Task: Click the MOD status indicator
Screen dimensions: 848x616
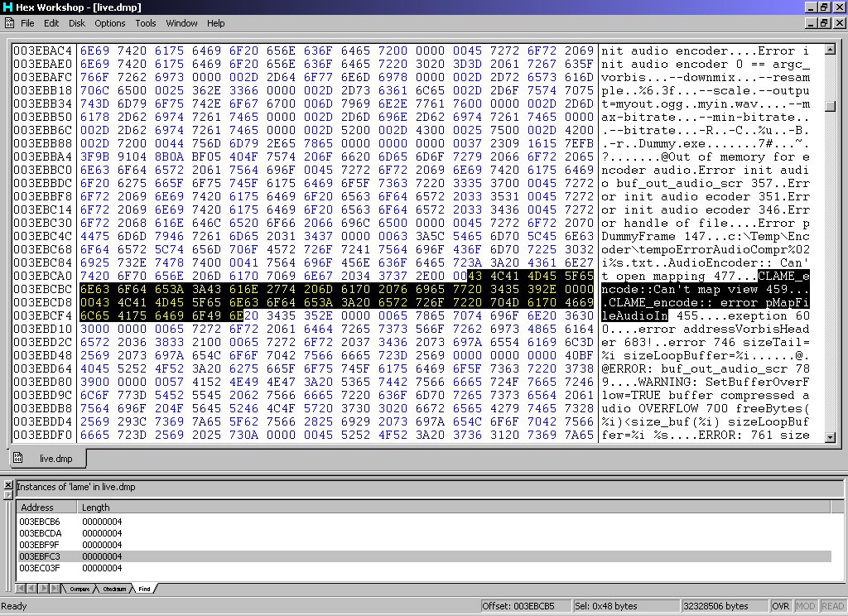Action: tap(805, 606)
